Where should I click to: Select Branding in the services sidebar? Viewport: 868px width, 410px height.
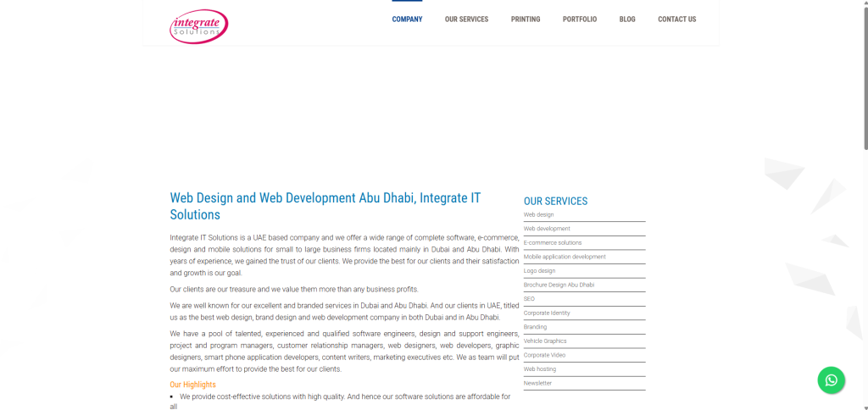coord(535,327)
